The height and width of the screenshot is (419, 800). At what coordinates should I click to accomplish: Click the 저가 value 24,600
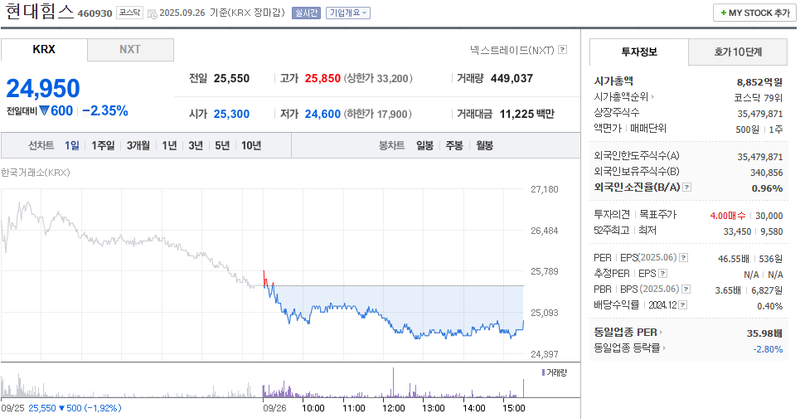pos(322,114)
